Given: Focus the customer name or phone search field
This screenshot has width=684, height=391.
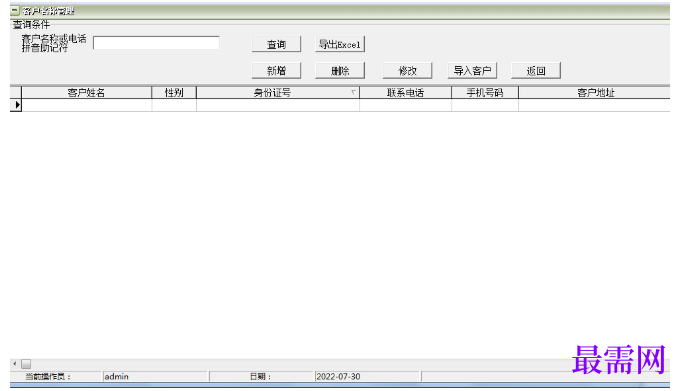Looking at the screenshot, I should tap(156, 43).
